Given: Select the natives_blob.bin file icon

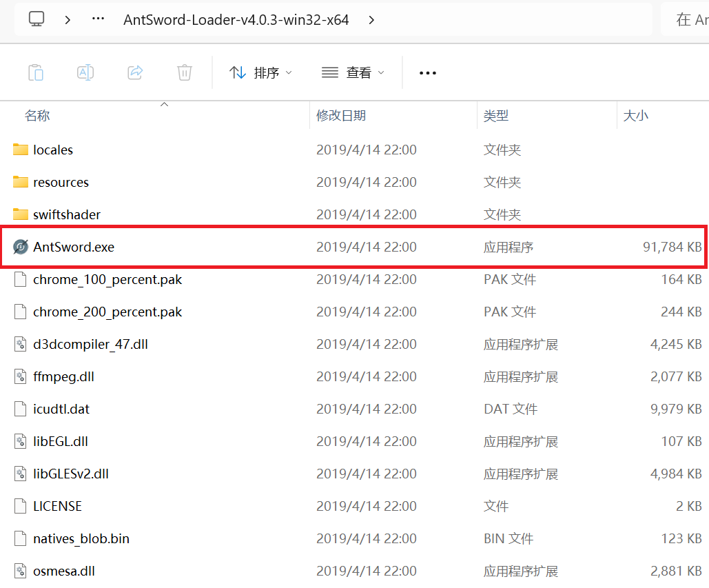Looking at the screenshot, I should point(21,538).
